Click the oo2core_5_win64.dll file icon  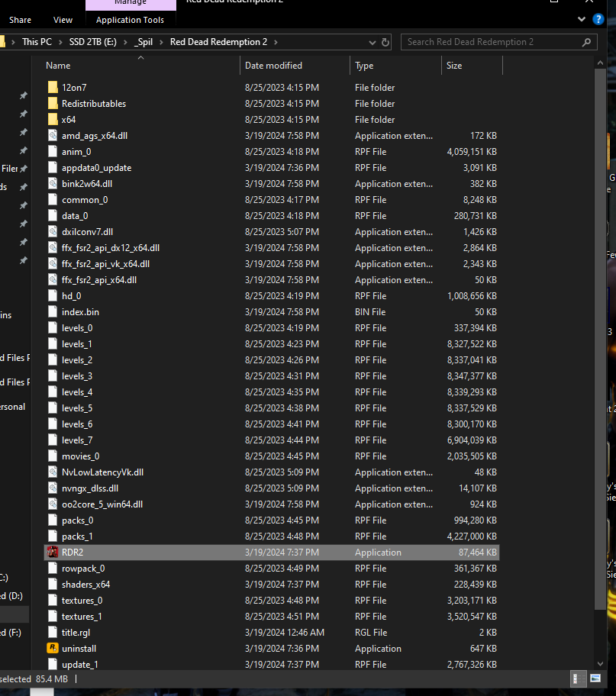tap(53, 504)
